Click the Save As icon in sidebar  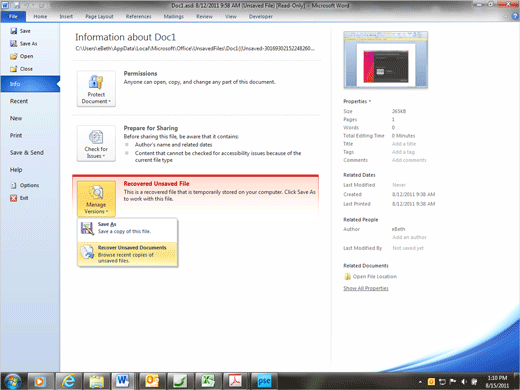14,44
